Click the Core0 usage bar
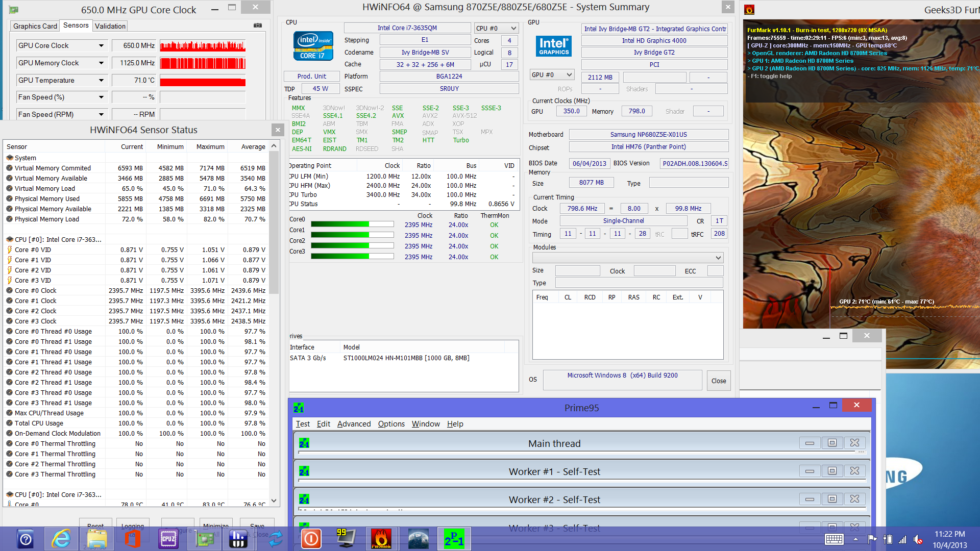 (x=352, y=224)
